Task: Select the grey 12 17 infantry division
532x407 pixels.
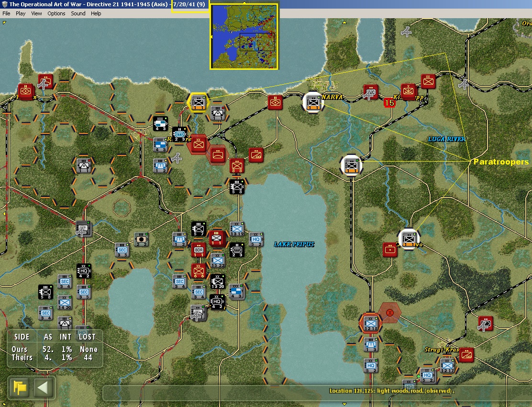Action: coord(447,365)
